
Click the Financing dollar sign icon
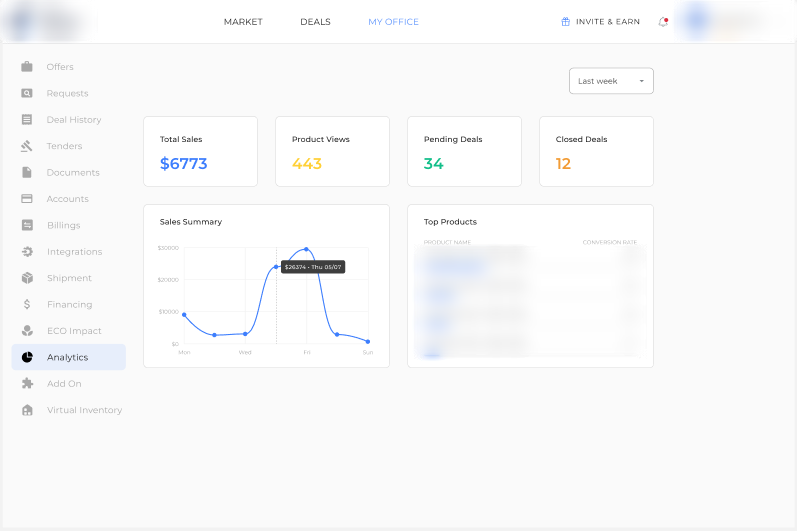tap(27, 304)
